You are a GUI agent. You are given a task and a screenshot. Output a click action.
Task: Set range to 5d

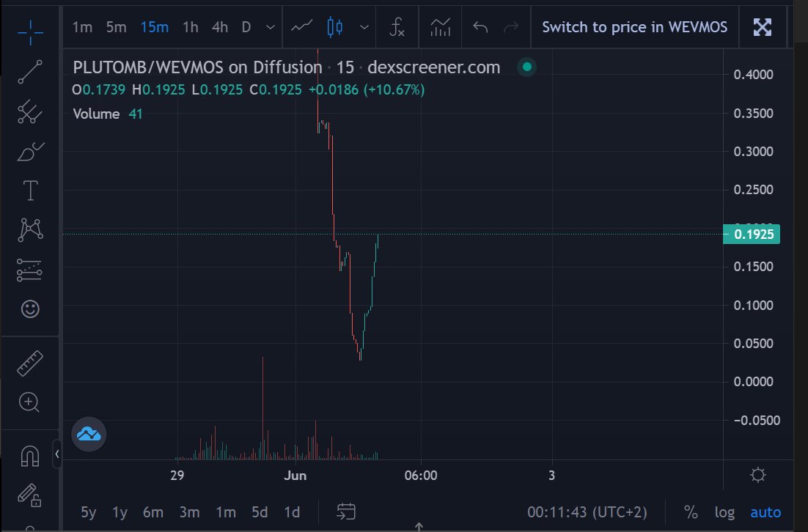tap(260, 512)
